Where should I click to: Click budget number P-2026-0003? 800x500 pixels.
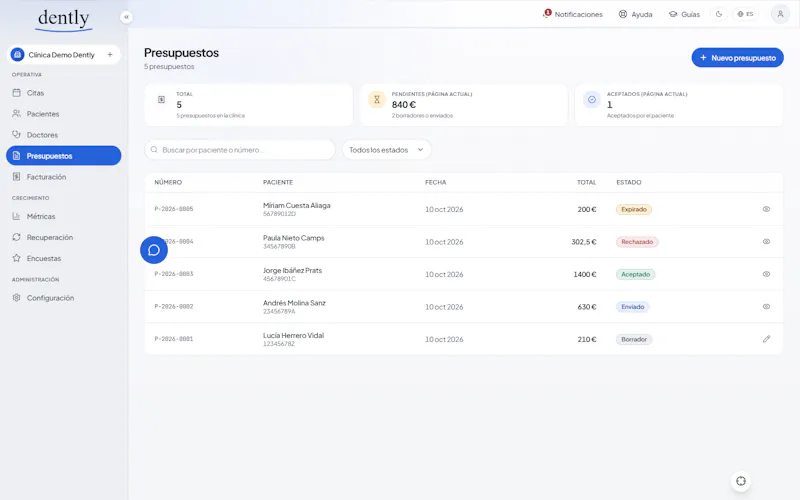click(x=174, y=274)
